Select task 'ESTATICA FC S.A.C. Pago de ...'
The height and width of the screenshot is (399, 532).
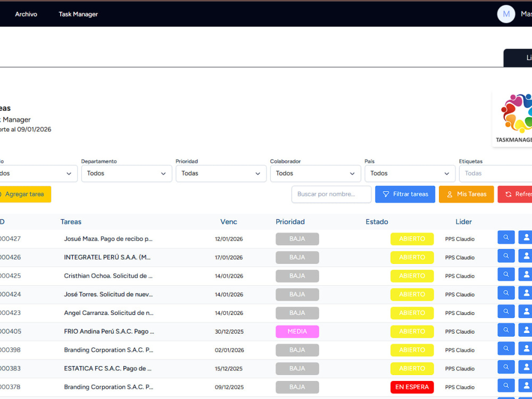(107, 369)
